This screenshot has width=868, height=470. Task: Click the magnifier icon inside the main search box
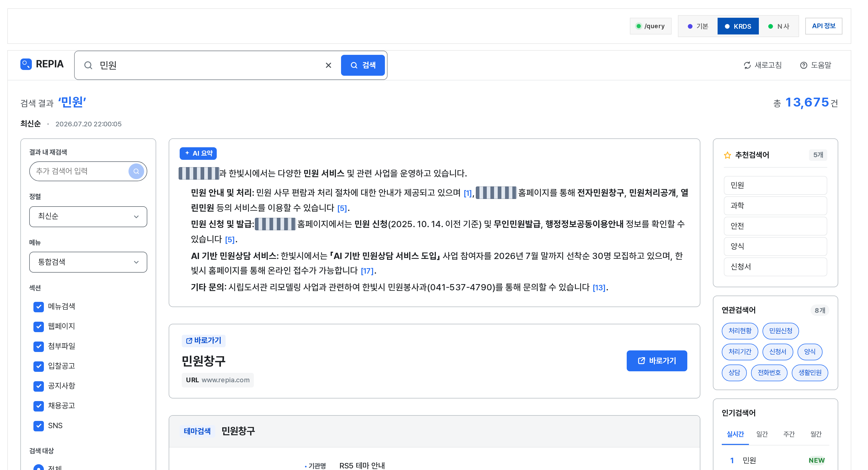coord(88,65)
